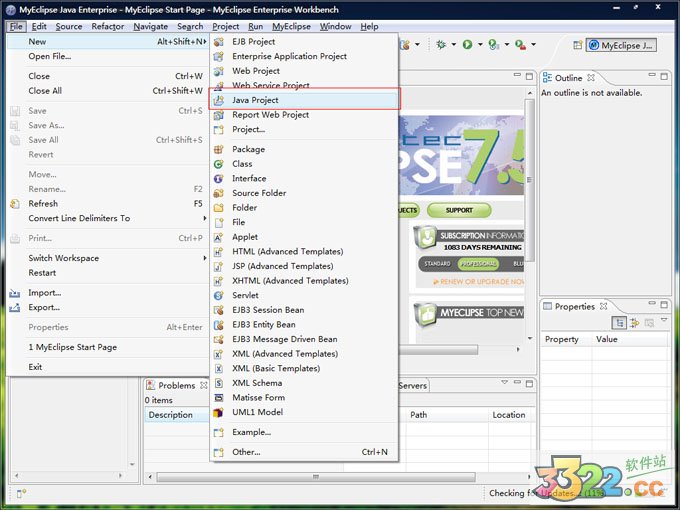Viewport: 680px width, 510px height.
Task: Click Enterprise Application Project icon
Action: (219, 56)
